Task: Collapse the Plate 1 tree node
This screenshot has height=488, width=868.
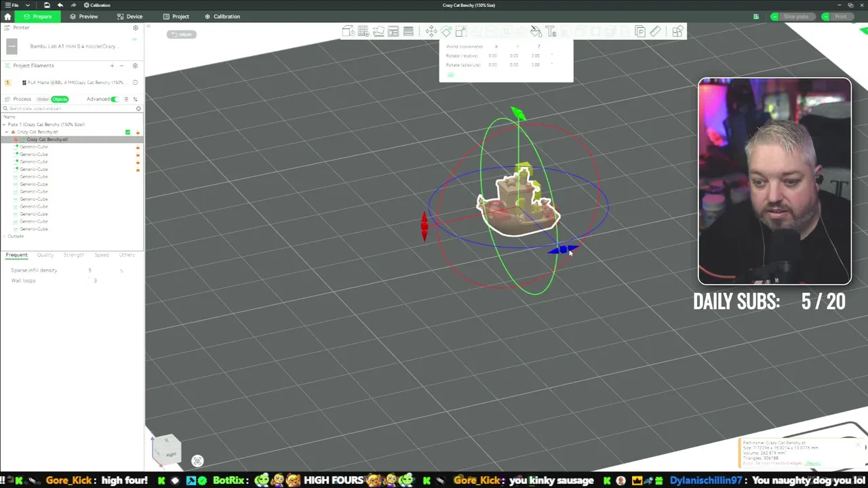Action: click(4, 125)
